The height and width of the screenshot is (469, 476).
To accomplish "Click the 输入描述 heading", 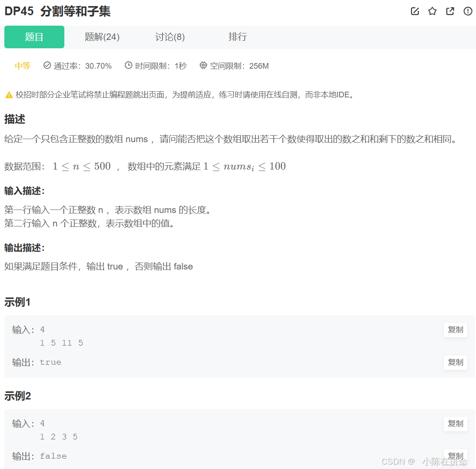I will point(24,191).
